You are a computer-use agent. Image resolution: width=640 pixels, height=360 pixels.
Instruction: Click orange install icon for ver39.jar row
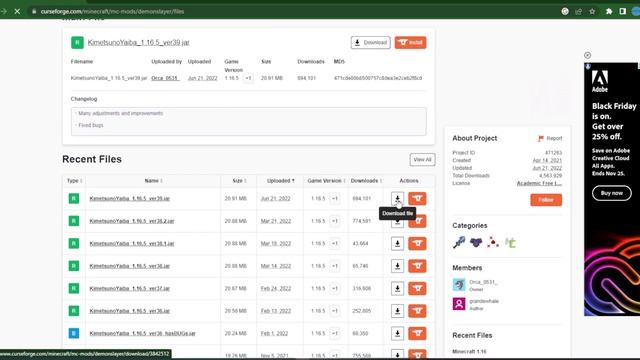(417, 198)
